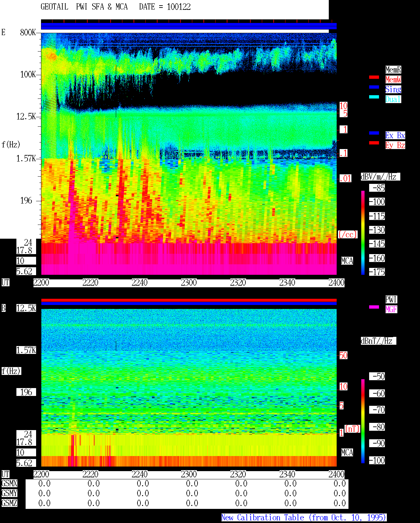Click the '-100' magnetic color scale value

click(x=377, y=460)
